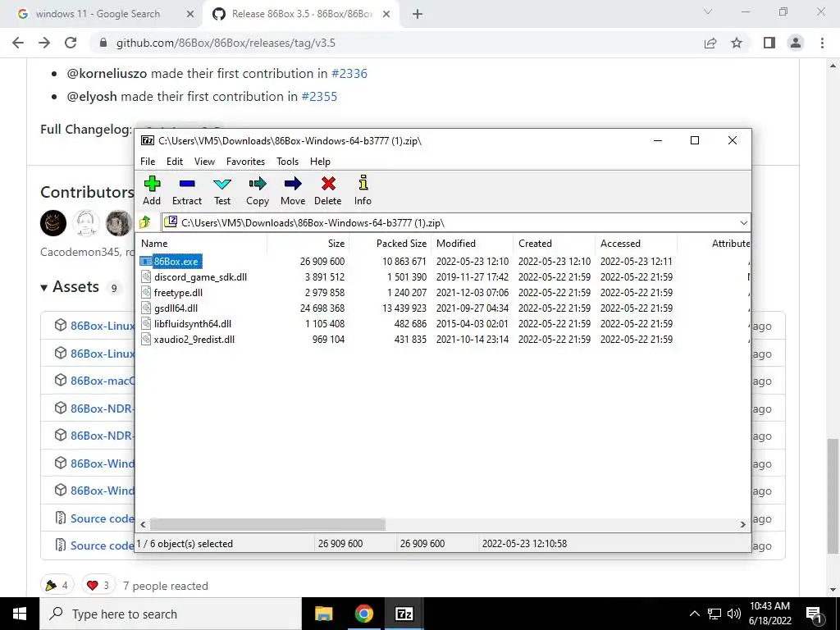Sort by the Accessed column header
The width and height of the screenshot is (840, 630).
636,243
